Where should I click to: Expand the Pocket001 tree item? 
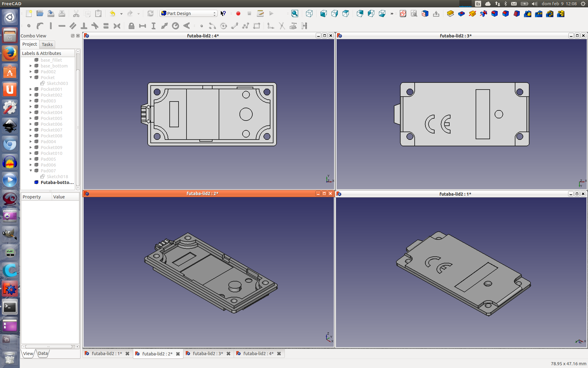coord(31,89)
